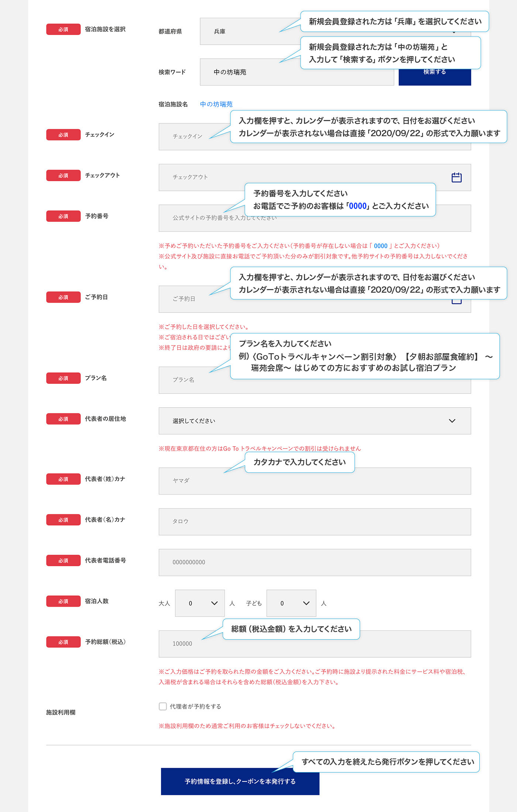
Task: Check the 代理者が予約をする checkbox
Action: 163,706
